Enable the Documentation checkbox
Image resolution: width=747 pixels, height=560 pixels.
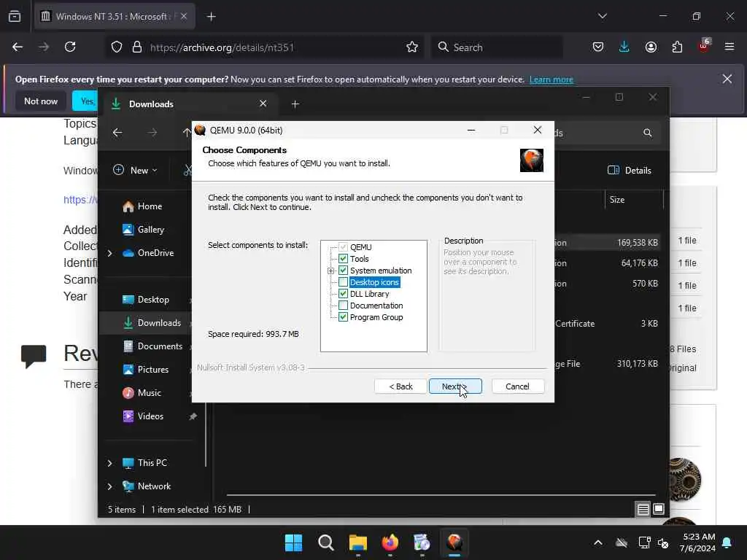click(x=343, y=306)
